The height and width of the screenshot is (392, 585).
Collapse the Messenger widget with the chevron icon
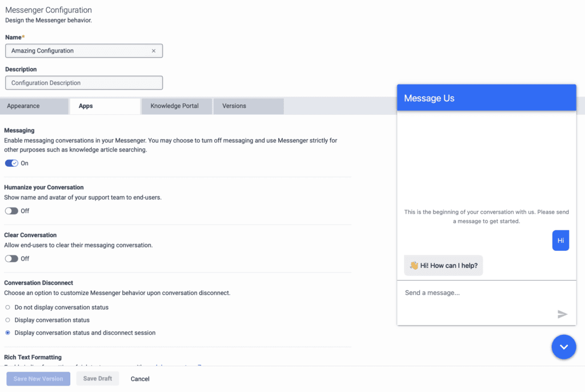564,347
